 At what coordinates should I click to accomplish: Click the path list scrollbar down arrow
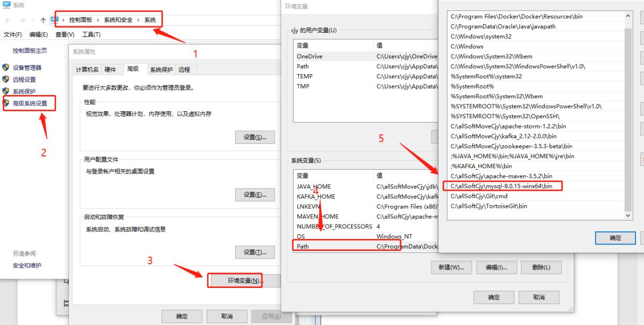pos(628,215)
